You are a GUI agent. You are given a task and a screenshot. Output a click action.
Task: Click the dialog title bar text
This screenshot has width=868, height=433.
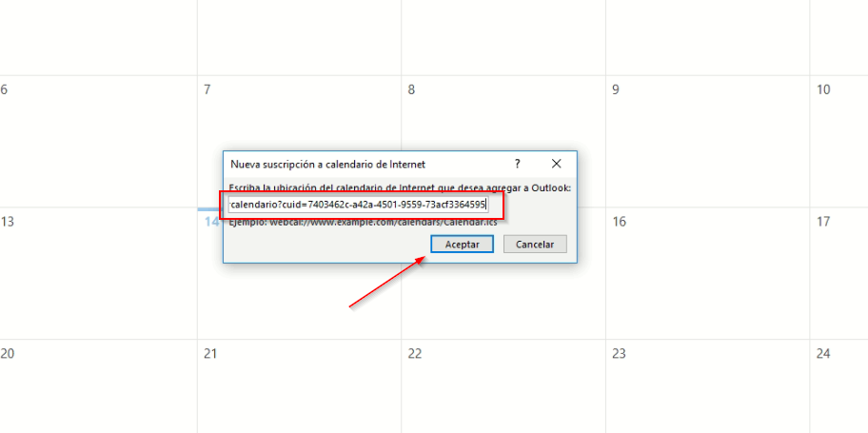pyautogui.click(x=327, y=165)
